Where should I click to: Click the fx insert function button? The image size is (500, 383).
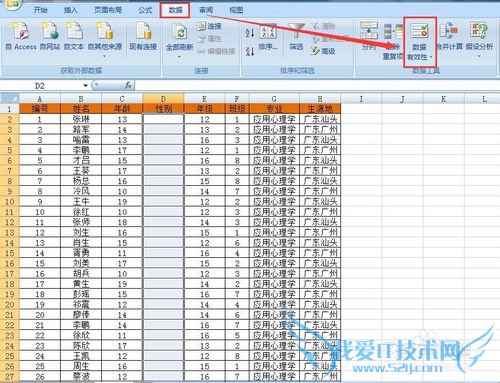click(128, 86)
